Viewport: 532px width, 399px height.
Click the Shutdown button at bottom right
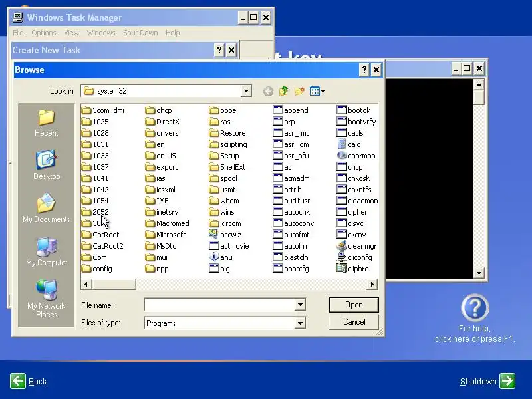coord(487,381)
